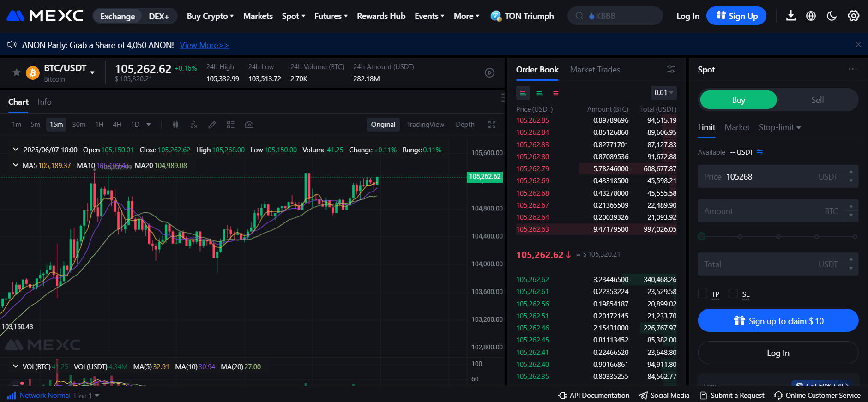Click the amount percentage slider handle
The height and width of the screenshot is (402, 868).
pyautogui.click(x=702, y=237)
